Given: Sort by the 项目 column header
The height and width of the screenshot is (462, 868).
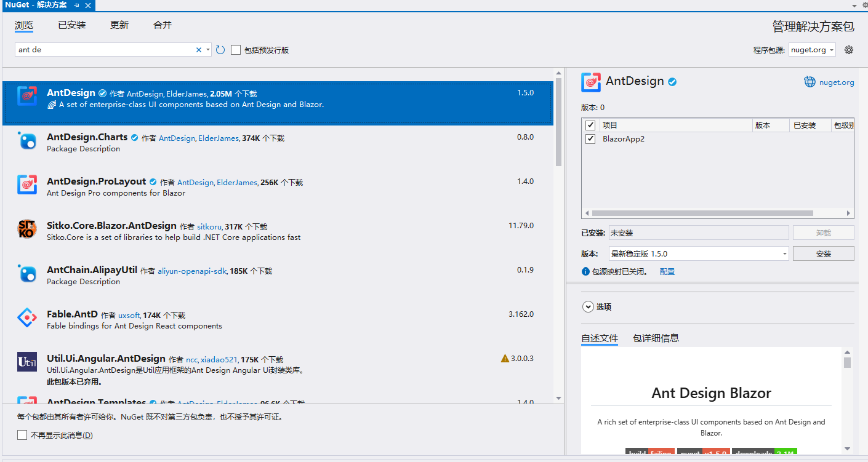Looking at the screenshot, I should [676, 125].
